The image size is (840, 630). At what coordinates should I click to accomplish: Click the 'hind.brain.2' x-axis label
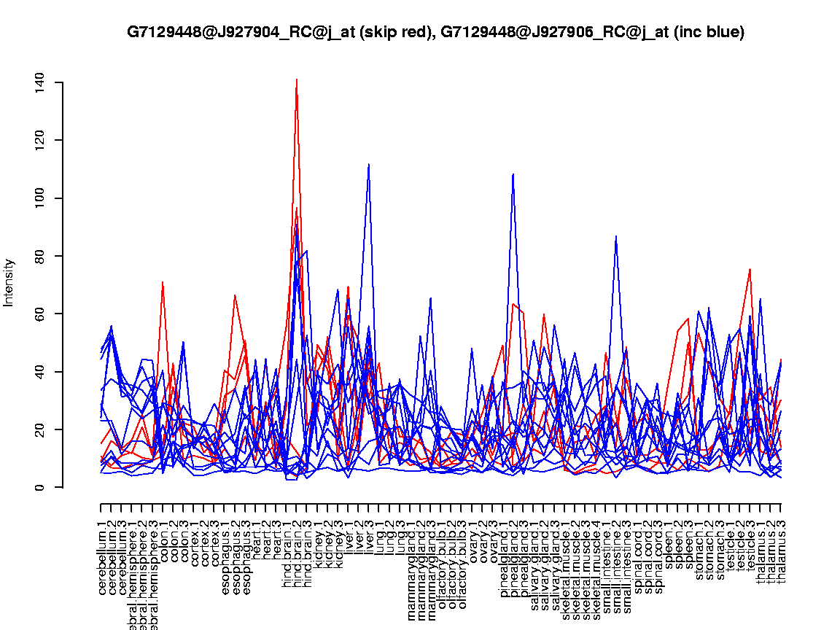pyautogui.click(x=297, y=552)
